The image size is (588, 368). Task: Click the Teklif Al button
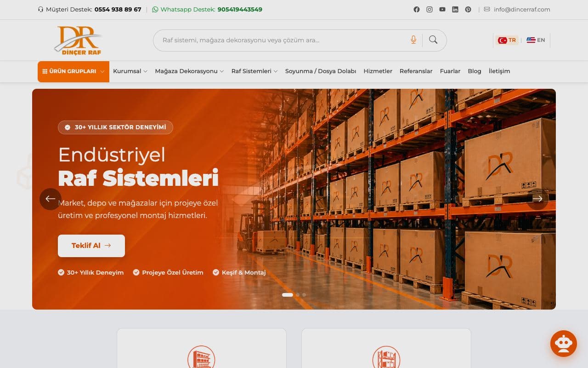91,246
